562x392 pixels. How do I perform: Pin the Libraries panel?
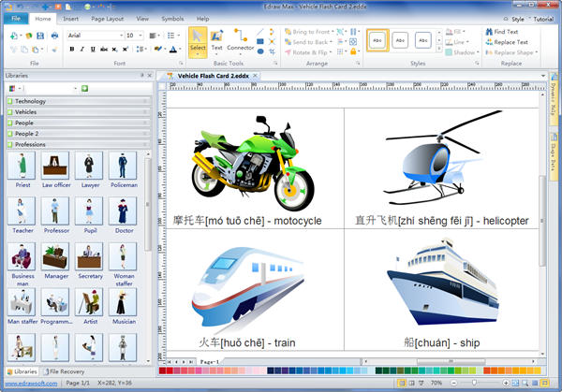point(141,75)
